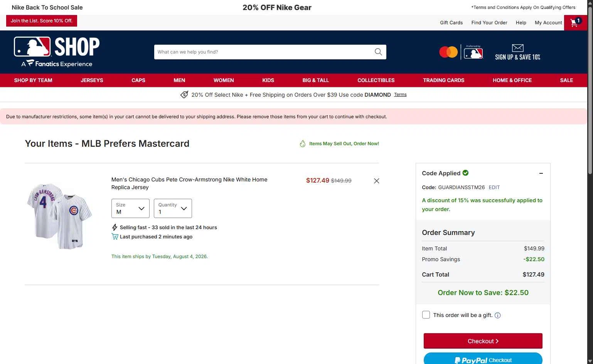Open the My Account link
593x364 pixels.
click(x=548, y=23)
